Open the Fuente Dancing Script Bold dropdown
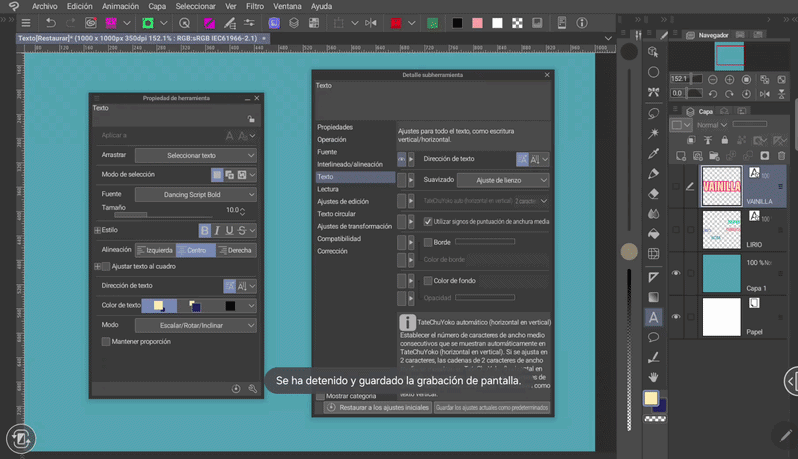The width and height of the screenshot is (798, 459). [x=195, y=194]
